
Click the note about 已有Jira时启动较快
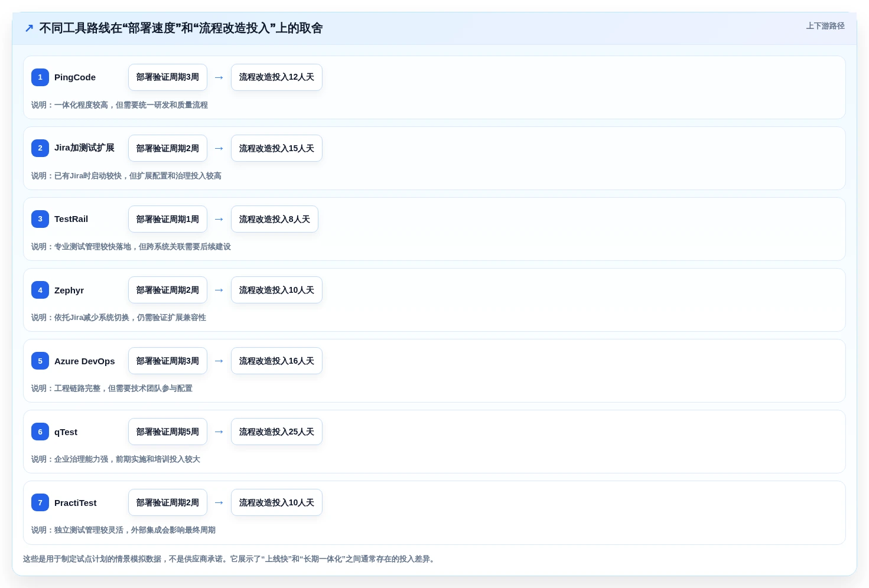(126, 176)
